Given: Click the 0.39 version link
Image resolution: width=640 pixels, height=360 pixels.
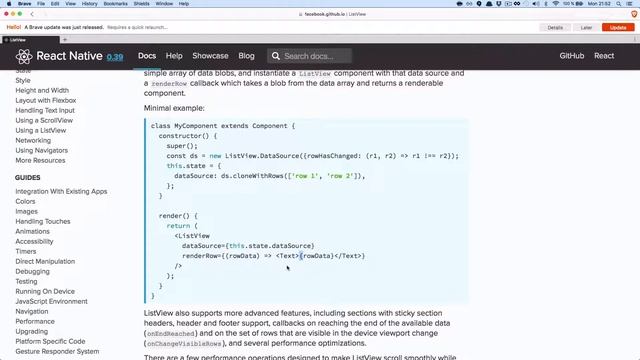Looking at the screenshot, I should click(x=115, y=57).
